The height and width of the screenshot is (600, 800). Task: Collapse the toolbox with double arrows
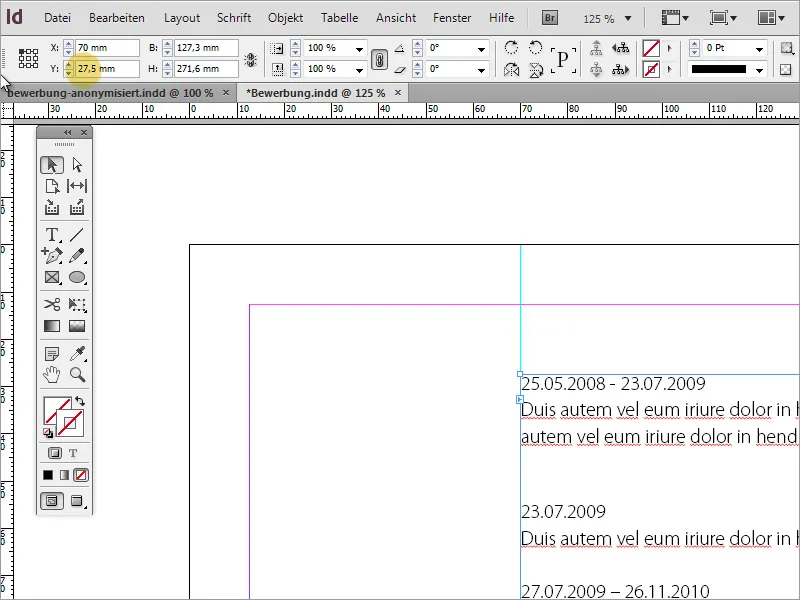tap(67, 133)
